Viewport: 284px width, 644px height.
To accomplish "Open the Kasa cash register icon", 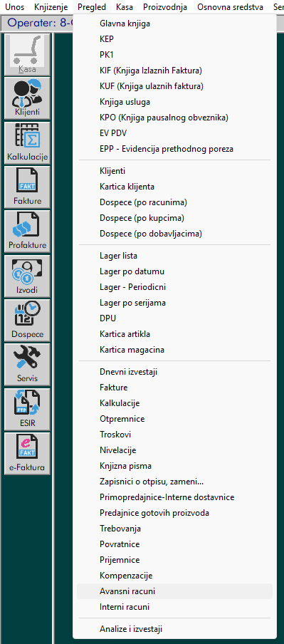I will tap(27, 55).
